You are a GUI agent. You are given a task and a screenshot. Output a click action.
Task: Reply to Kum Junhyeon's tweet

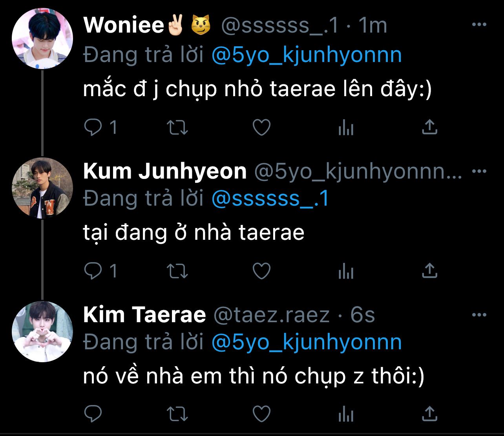93,270
